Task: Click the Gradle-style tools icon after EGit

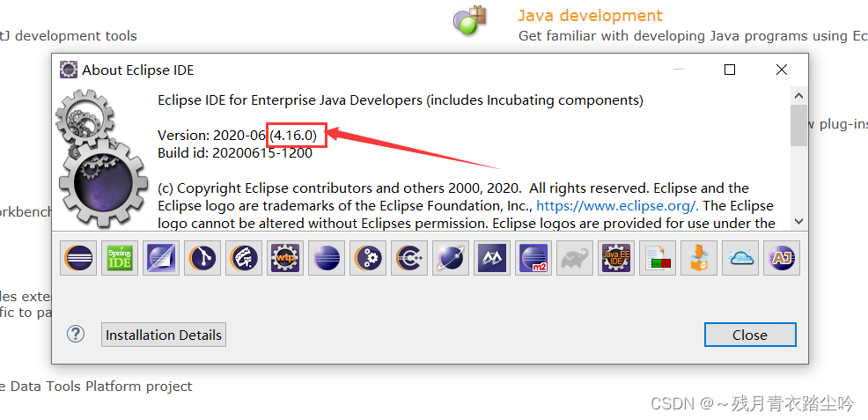Action: (x=244, y=258)
